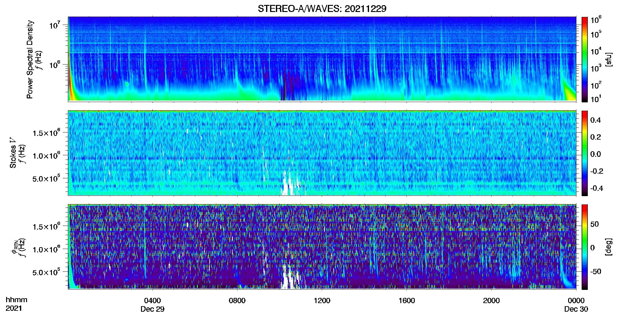Click the 1.0×10^6 tick on the Stokes V panel
The height and width of the screenshot is (332, 644).
pyautogui.click(x=46, y=156)
